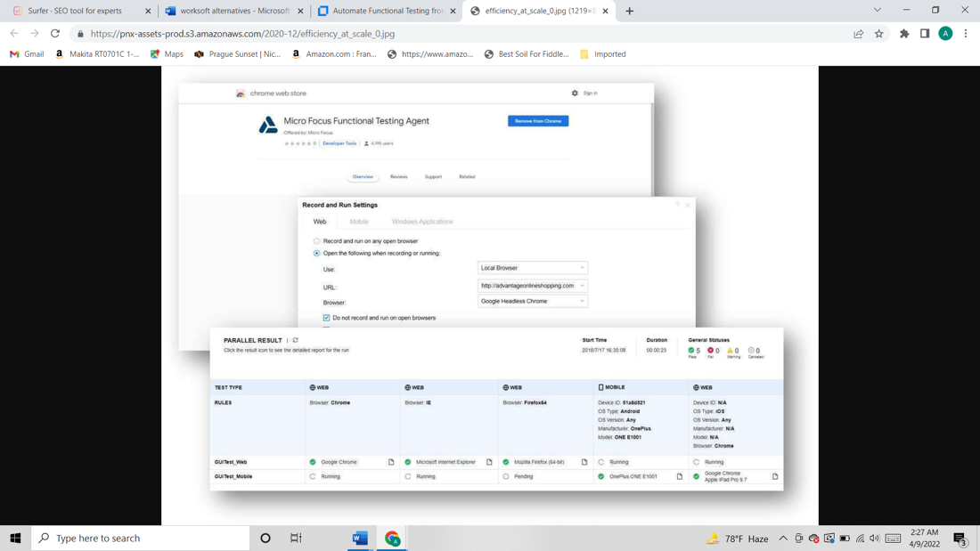Go back to the previous page
The image size is (980, 551).
[x=14, y=34]
